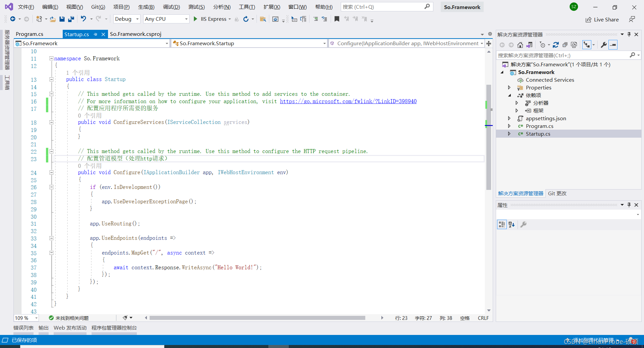
Task: Switch to Git 更改 tab
Action: tap(557, 194)
